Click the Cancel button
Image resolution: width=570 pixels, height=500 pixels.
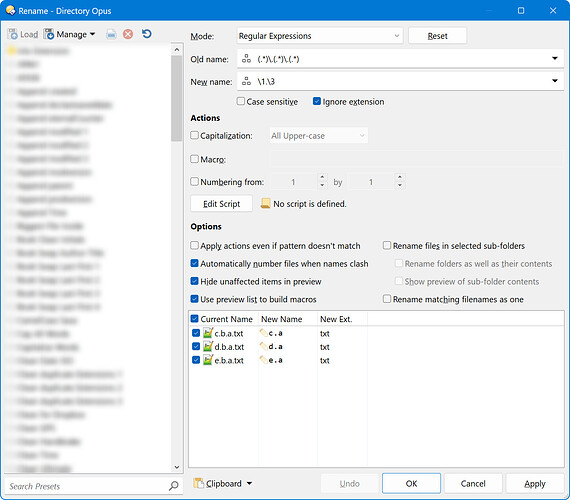click(x=473, y=483)
